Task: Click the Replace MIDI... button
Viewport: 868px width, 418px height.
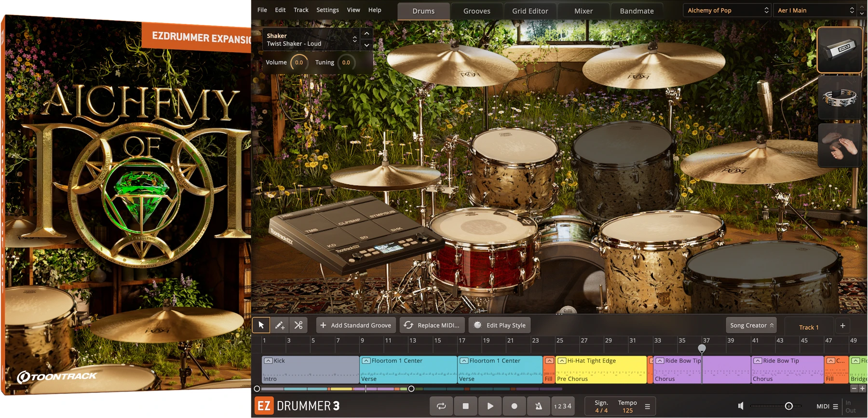Action: (x=432, y=325)
